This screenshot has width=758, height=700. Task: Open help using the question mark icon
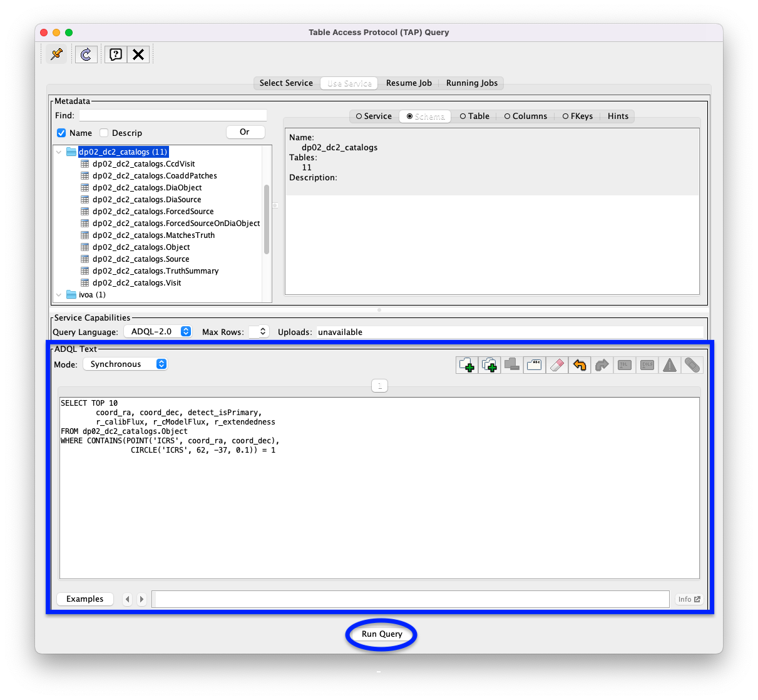[x=115, y=54]
